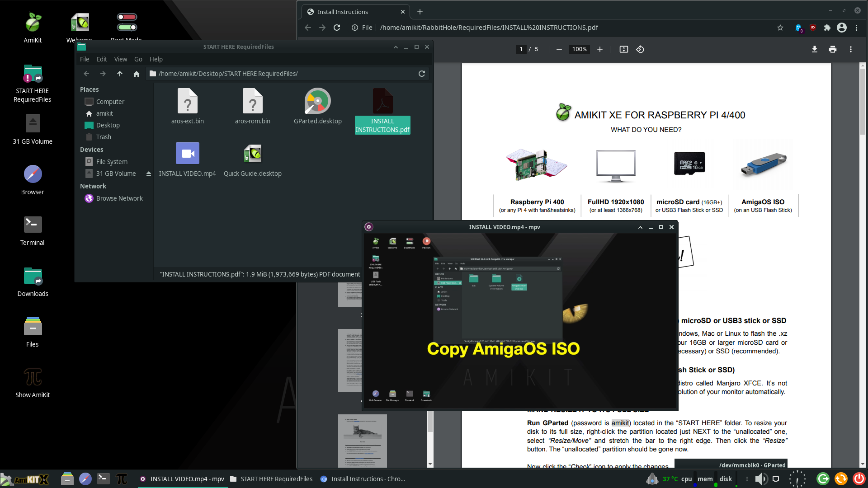Print the PDF document
This screenshot has height=488, width=868.
[832, 49]
